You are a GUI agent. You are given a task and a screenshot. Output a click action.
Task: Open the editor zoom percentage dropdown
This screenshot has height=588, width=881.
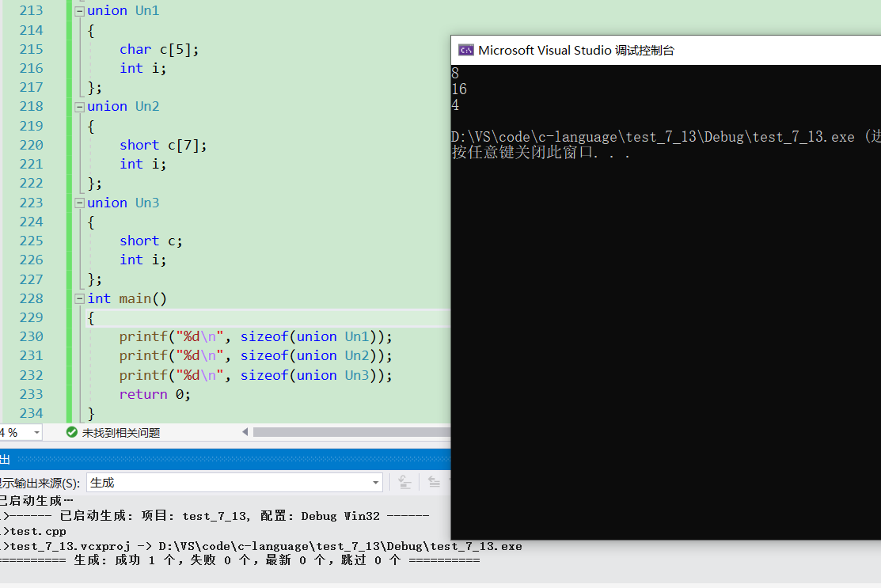click(36, 432)
